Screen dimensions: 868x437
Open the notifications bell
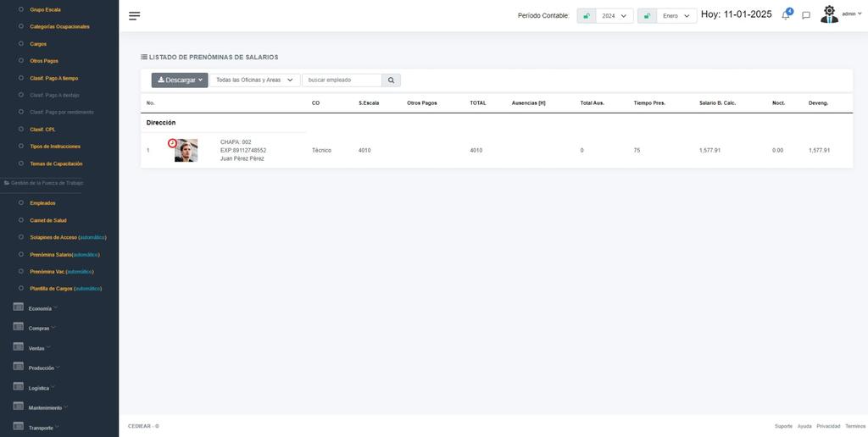coord(786,15)
